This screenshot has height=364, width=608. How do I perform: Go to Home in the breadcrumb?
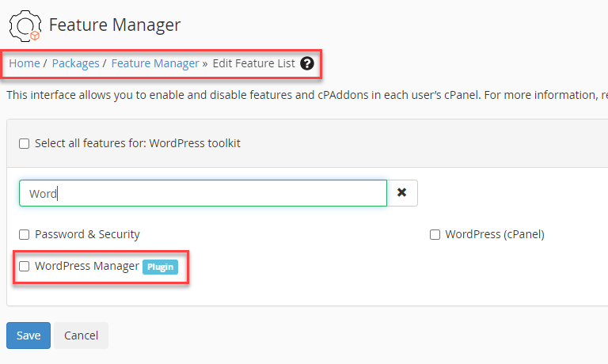(x=24, y=63)
